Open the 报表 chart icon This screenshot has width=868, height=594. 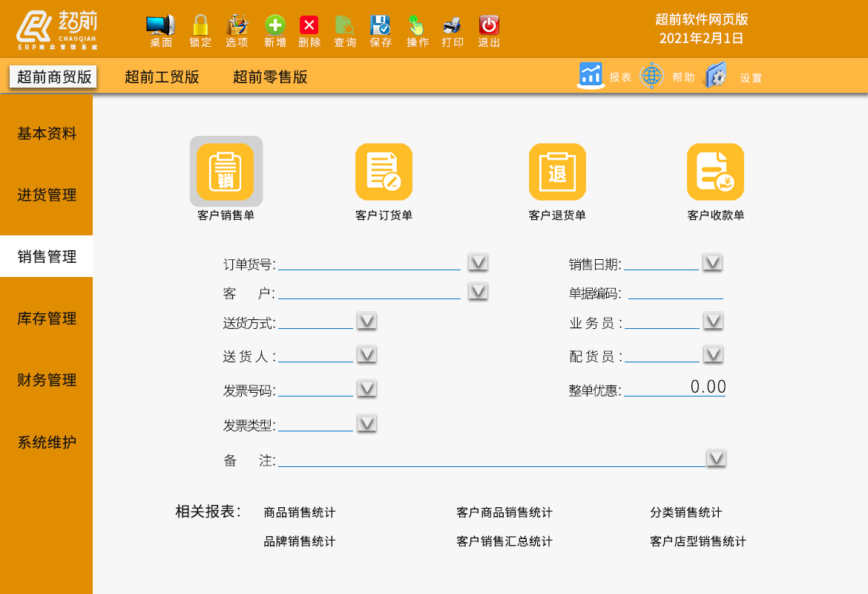(x=591, y=75)
